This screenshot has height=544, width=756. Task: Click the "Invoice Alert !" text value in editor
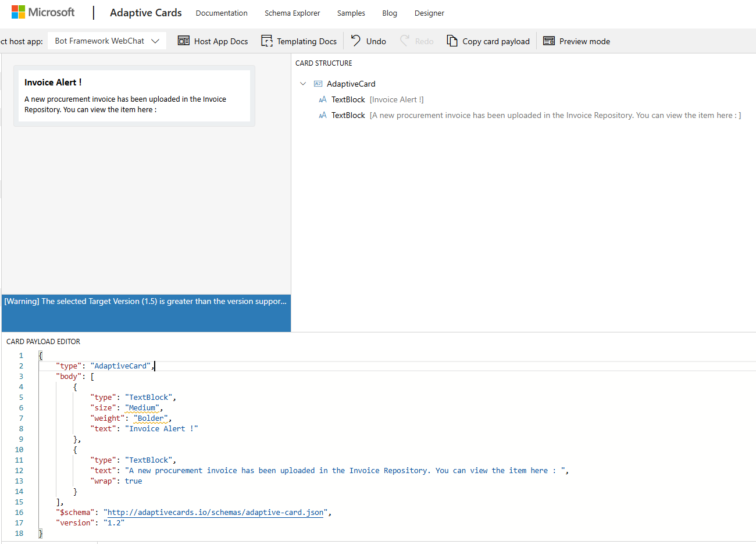[162, 428]
